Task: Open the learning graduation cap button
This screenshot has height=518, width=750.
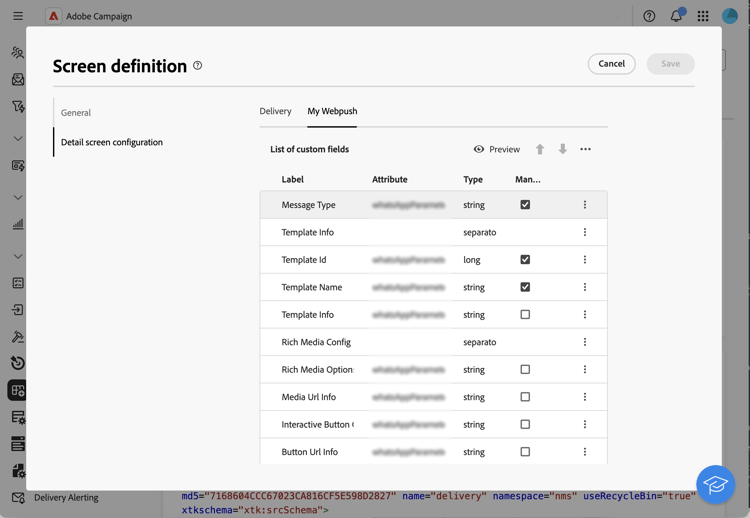Action: tap(715, 485)
